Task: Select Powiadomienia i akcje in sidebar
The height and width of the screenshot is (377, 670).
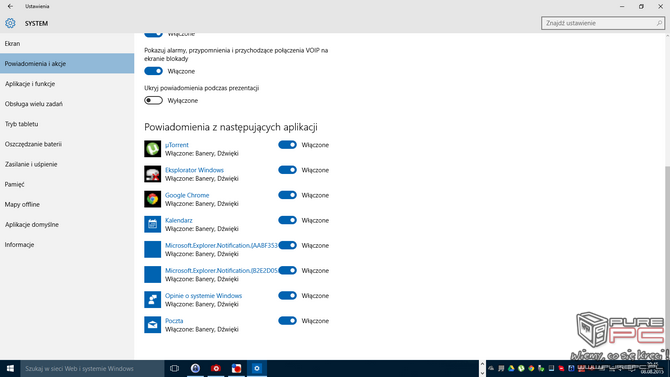Action: coord(67,64)
